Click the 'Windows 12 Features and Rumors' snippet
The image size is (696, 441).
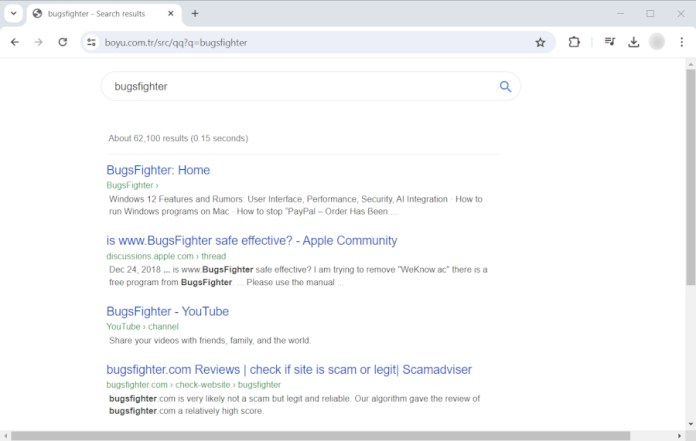click(x=296, y=205)
